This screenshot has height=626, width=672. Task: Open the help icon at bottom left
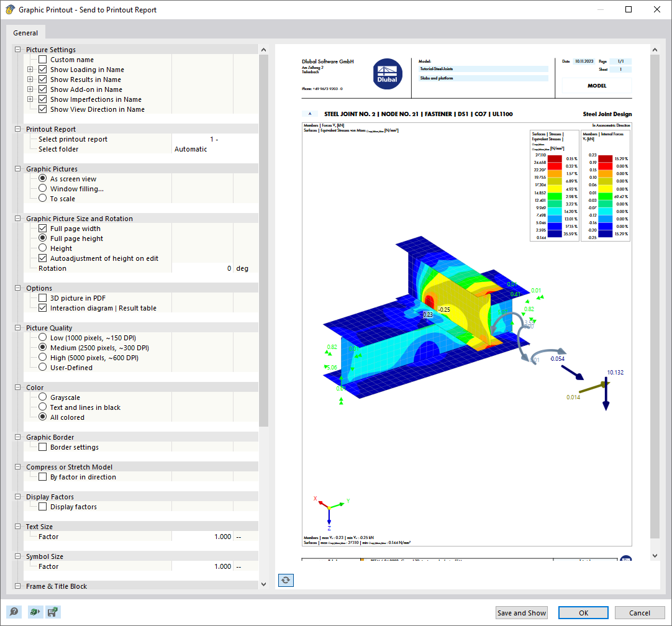(14, 612)
